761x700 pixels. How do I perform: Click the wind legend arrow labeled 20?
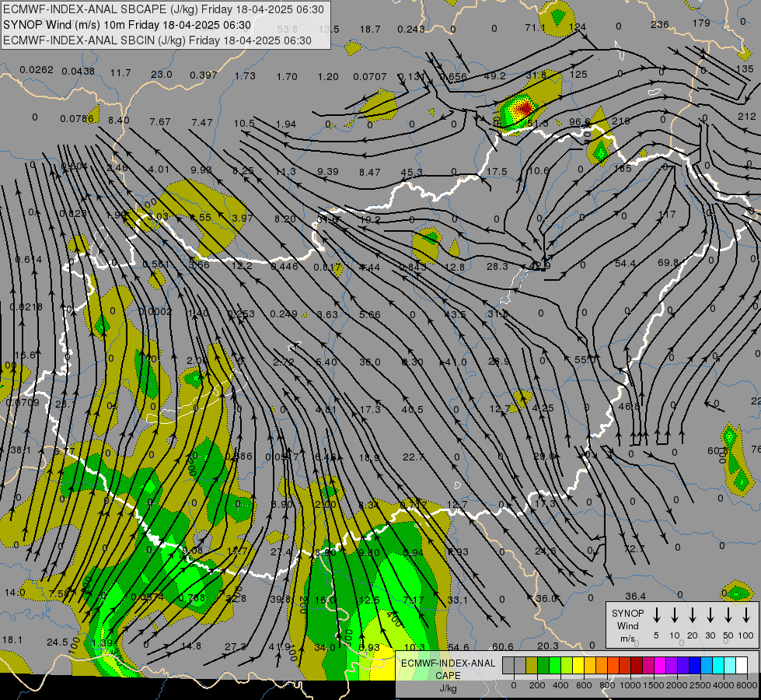click(692, 615)
